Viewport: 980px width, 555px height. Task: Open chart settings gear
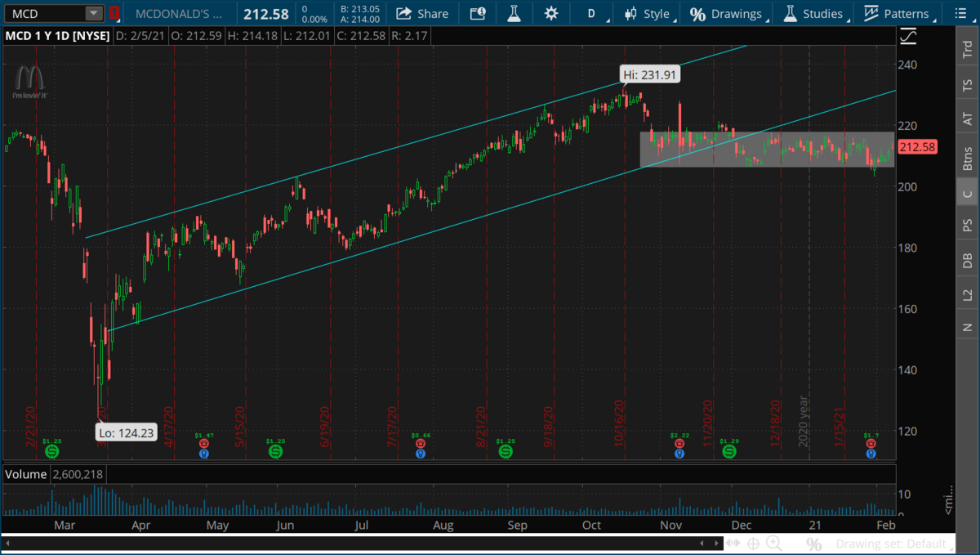point(551,13)
